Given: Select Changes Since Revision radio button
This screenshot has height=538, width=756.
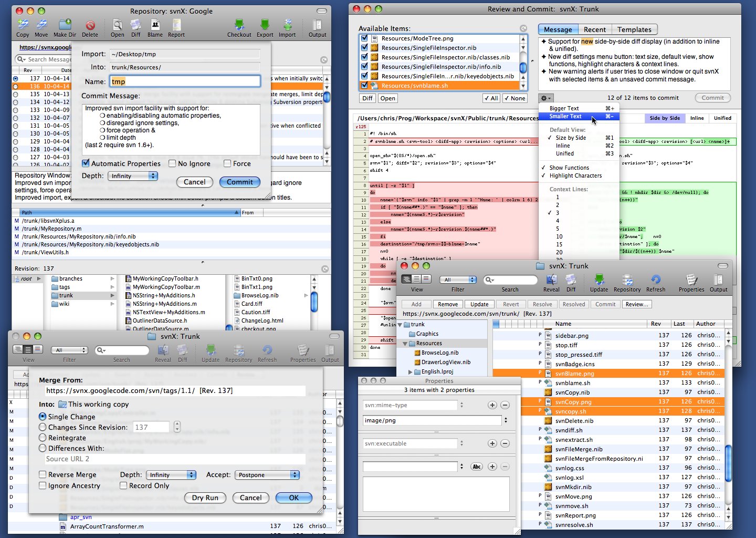Looking at the screenshot, I should pyautogui.click(x=43, y=427).
